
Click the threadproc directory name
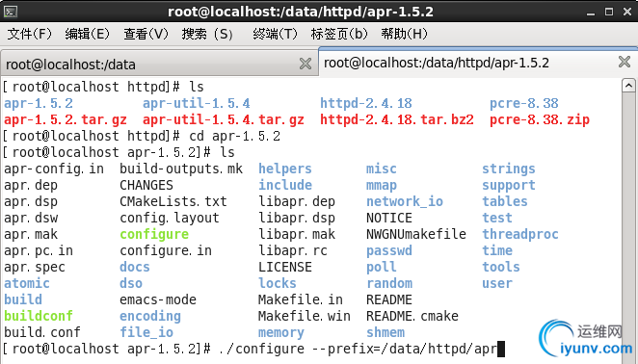point(520,234)
